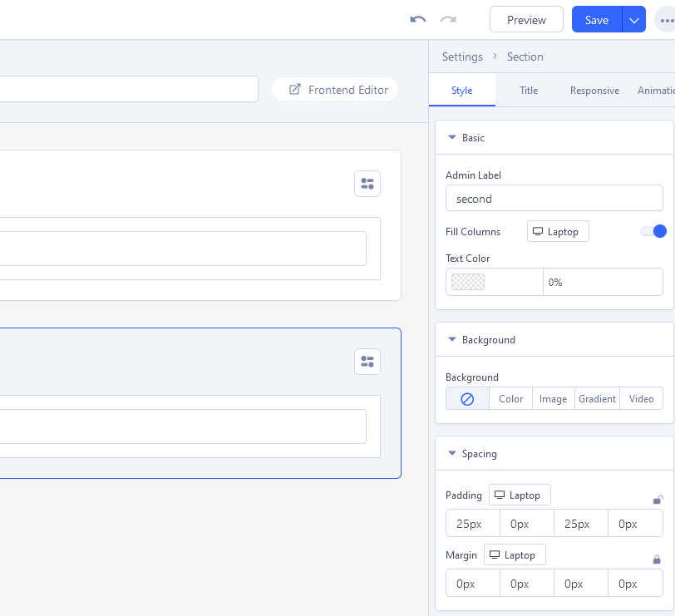The width and height of the screenshot is (675, 616).
Task: Click the redo arrow icon
Action: coord(448,19)
